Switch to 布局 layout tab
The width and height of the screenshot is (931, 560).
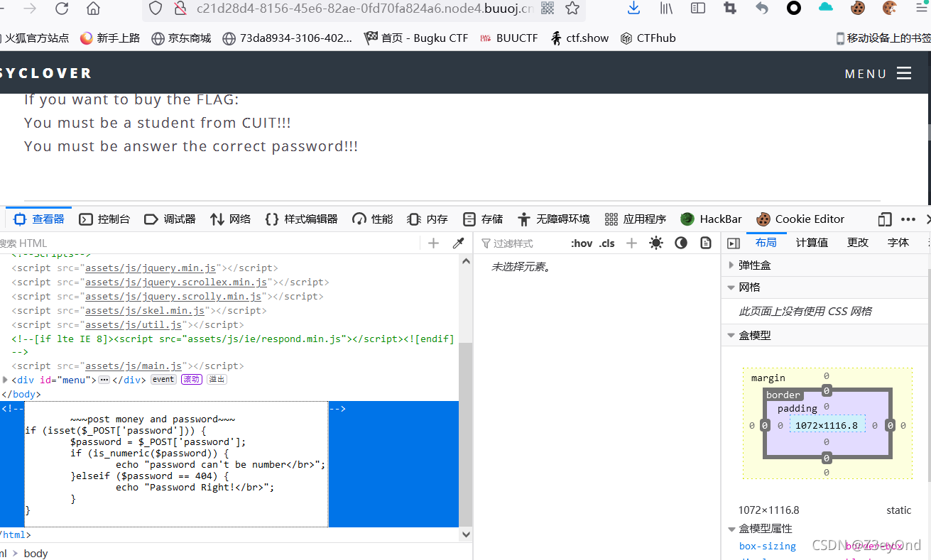[766, 243]
